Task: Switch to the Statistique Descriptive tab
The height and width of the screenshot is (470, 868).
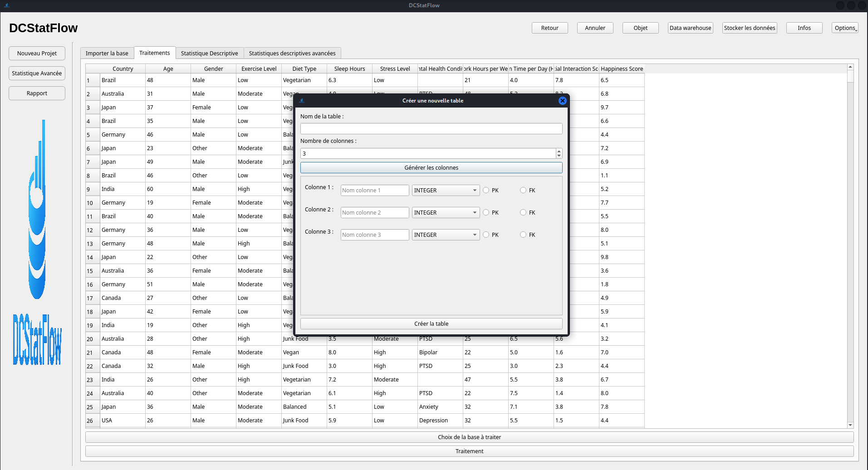Action: click(209, 54)
